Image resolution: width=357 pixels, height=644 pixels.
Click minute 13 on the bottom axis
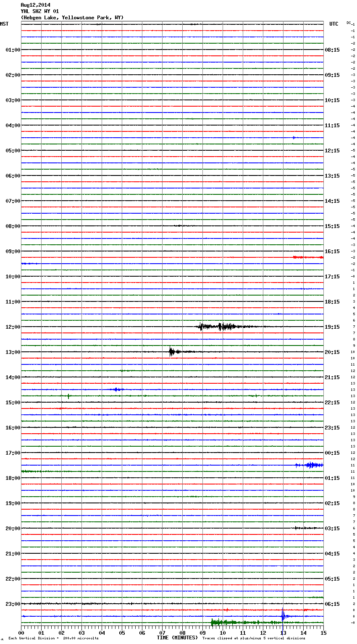pos(283,633)
